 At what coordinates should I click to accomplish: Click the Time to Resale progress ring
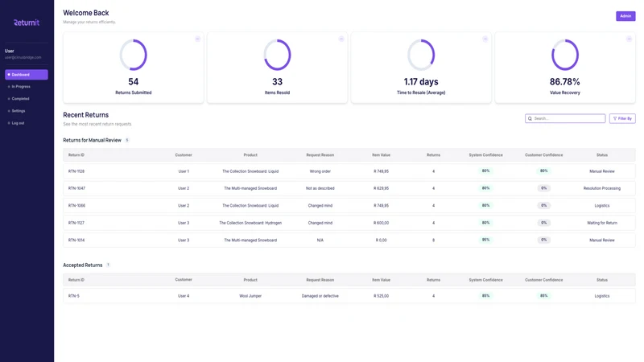(x=421, y=55)
